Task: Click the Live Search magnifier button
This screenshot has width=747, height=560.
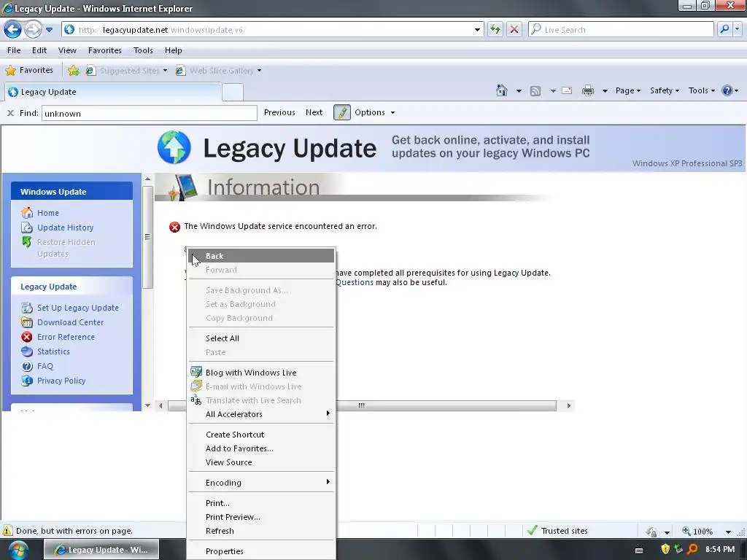Action: click(x=724, y=29)
